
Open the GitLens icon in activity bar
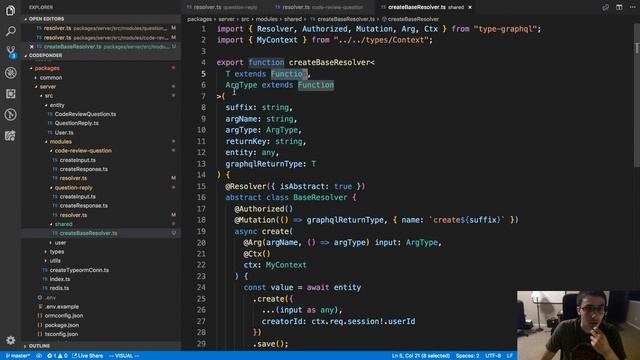click(11, 114)
